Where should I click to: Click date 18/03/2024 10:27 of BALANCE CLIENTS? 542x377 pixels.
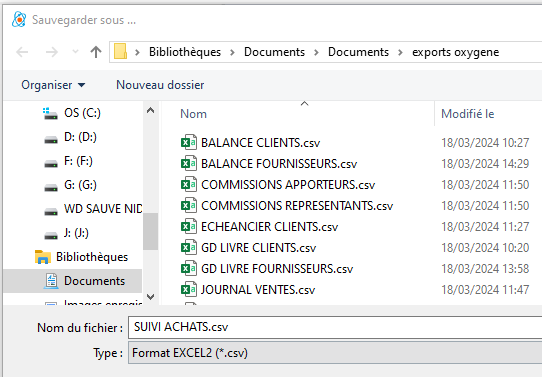485,143
